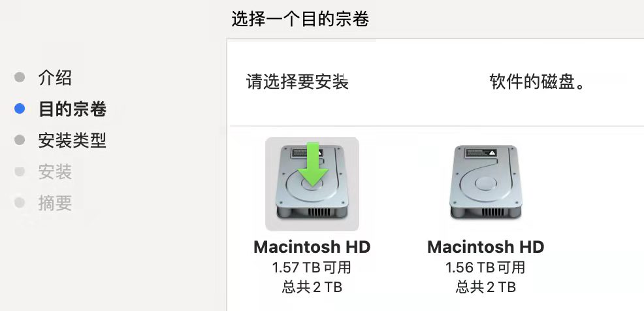
Task: Click the Macintosh HD name above 1.56 TB
Action: point(486,247)
